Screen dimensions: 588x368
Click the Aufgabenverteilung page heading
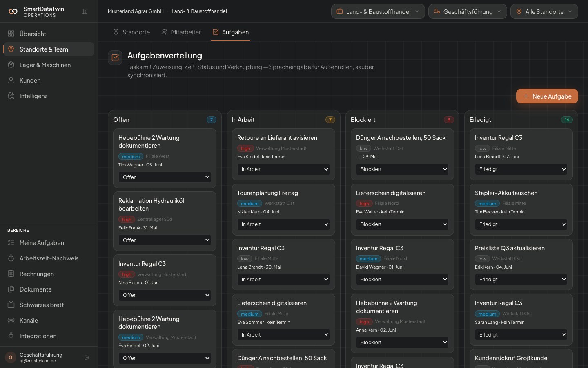point(165,56)
